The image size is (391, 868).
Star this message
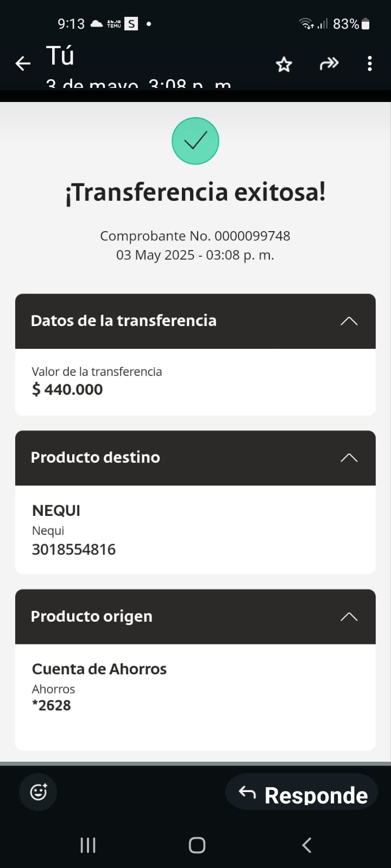pyautogui.click(x=284, y=65)
